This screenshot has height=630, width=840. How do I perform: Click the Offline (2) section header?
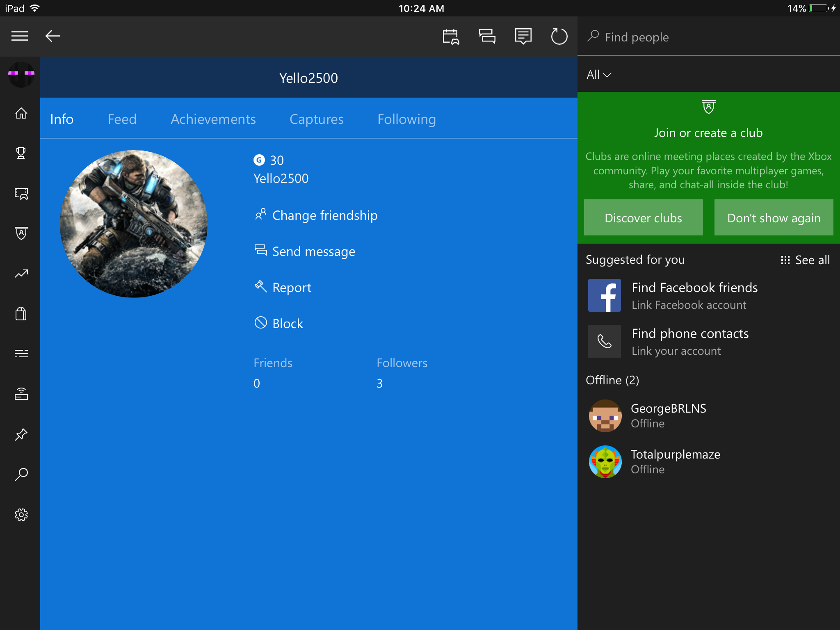(612, 380)
